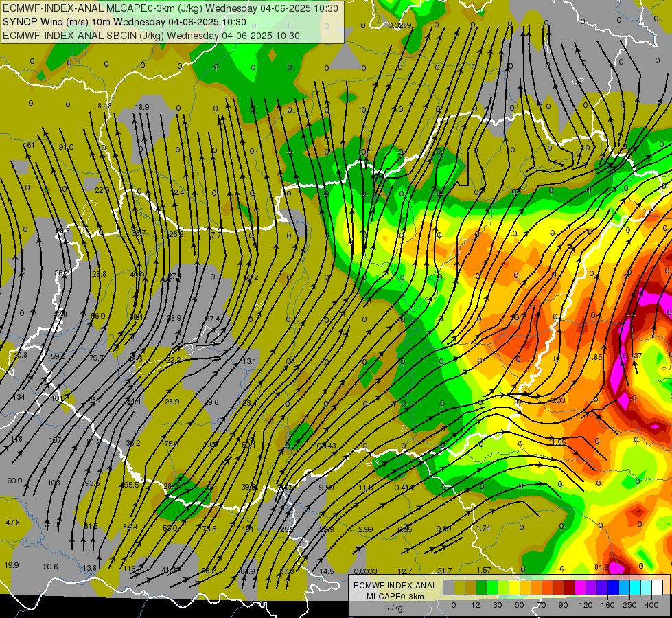The width and height of the screenshot is (672, 618).
Task: Click the 1.55 value on the map
Action: click(x=559, y=443)
